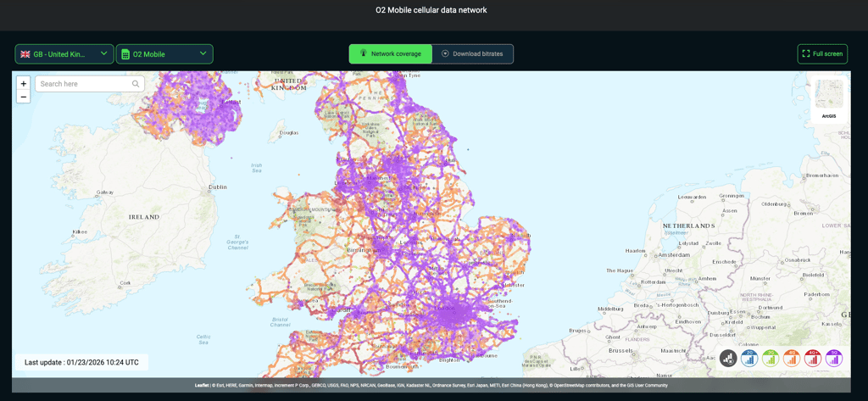Click the Rotterdam label on the map

coord(652,282)
